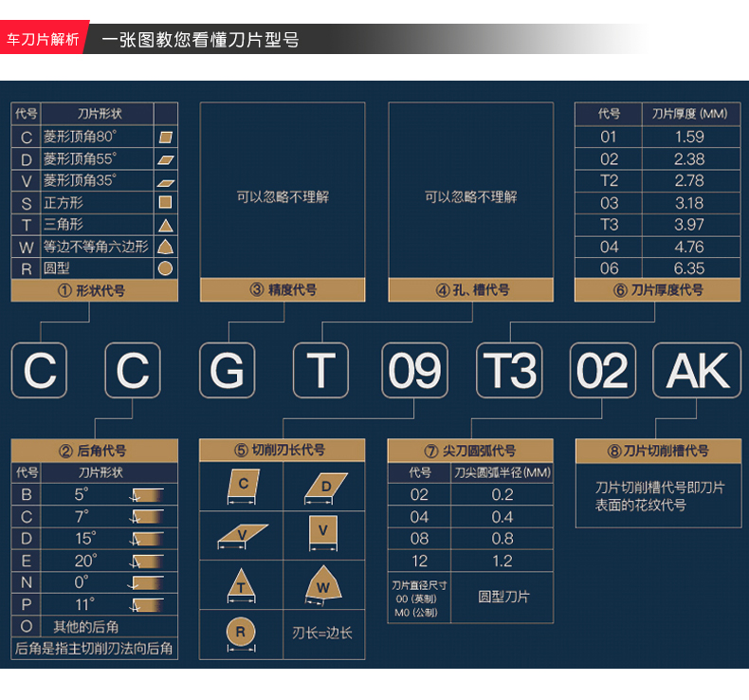Click the 一张图教您看懂刀片型号 title text
Viewport: 749px width, 700px height.
[200, 40]
